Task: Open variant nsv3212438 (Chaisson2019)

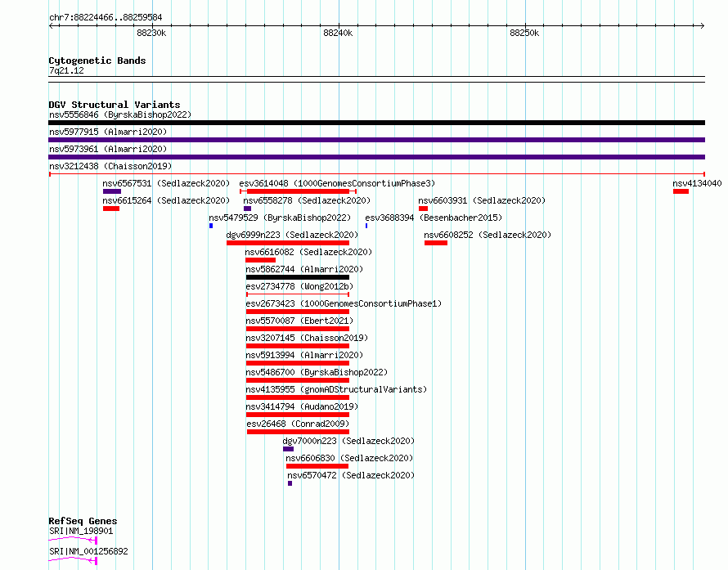Action: [x=110, y=166]
